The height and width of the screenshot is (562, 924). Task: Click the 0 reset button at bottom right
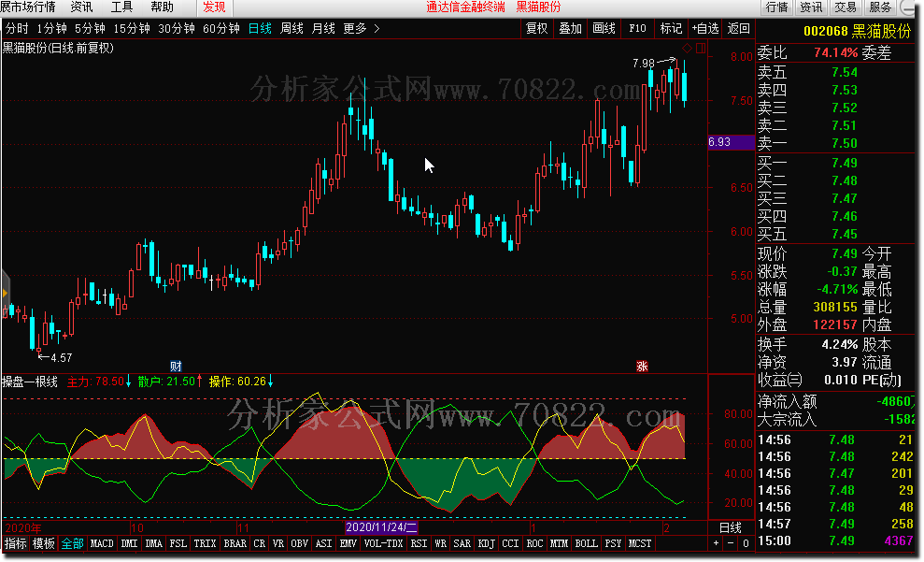(x=746, y=543)
